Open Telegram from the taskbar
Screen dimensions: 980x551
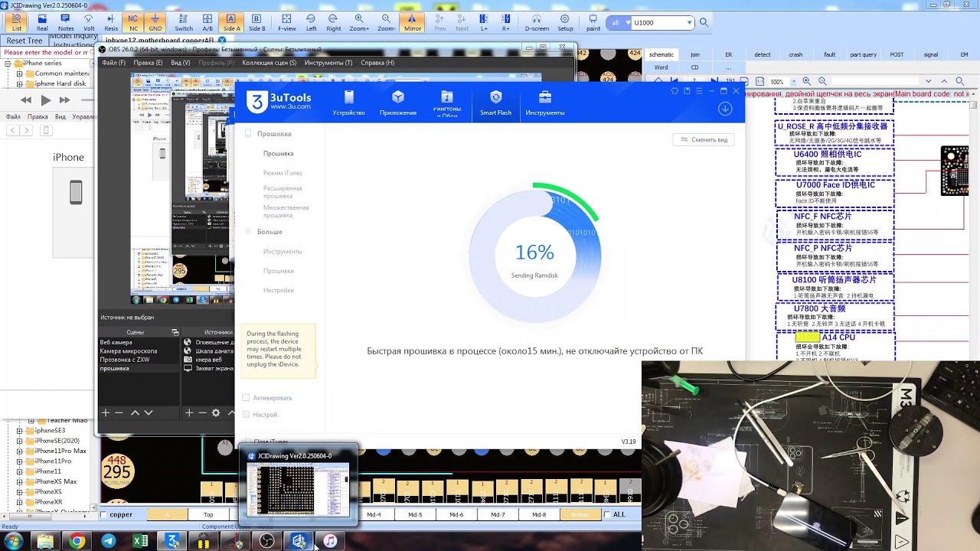point(109,541)
